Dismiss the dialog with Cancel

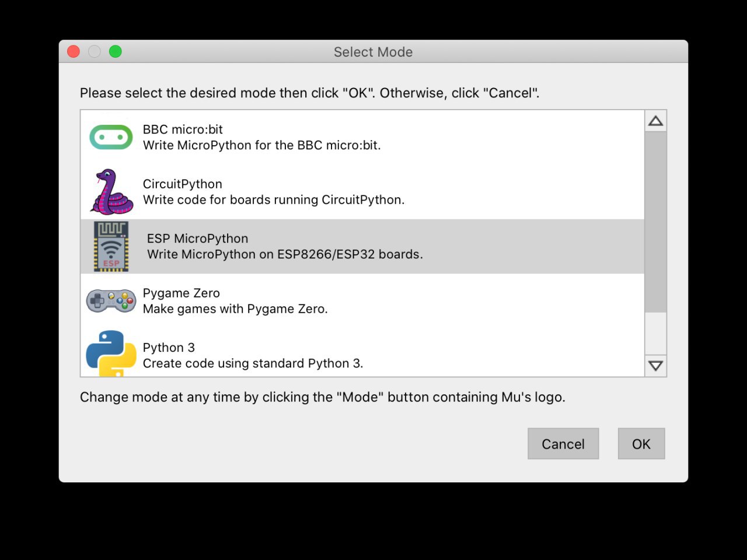[x=563, y=444]
